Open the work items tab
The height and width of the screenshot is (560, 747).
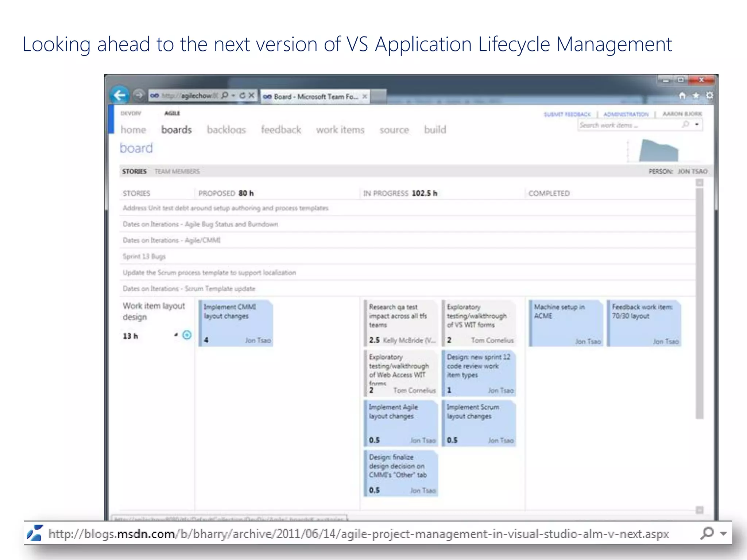coord(340,130)
